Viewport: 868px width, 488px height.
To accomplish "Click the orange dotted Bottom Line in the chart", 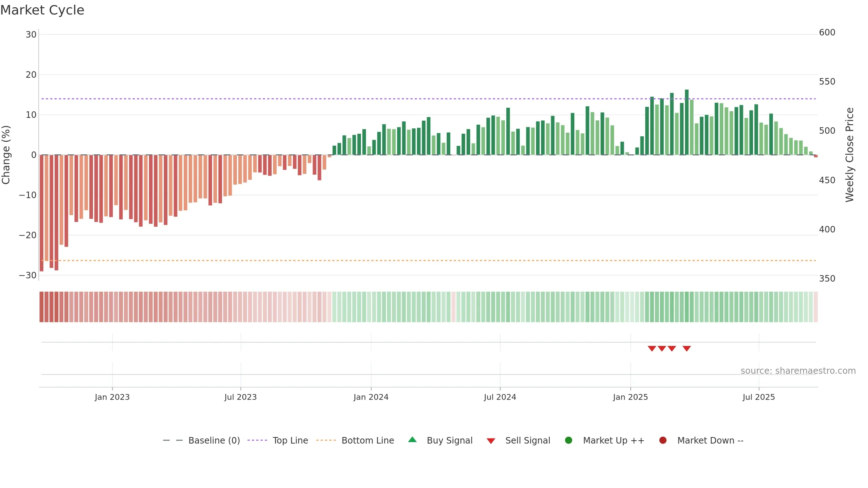I will pos(429,260).
